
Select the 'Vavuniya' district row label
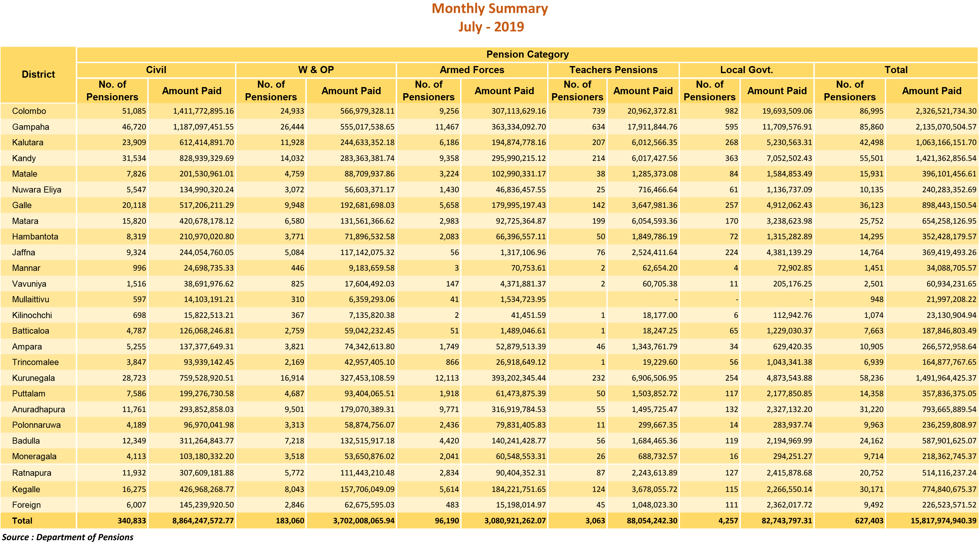coord(29,284)
